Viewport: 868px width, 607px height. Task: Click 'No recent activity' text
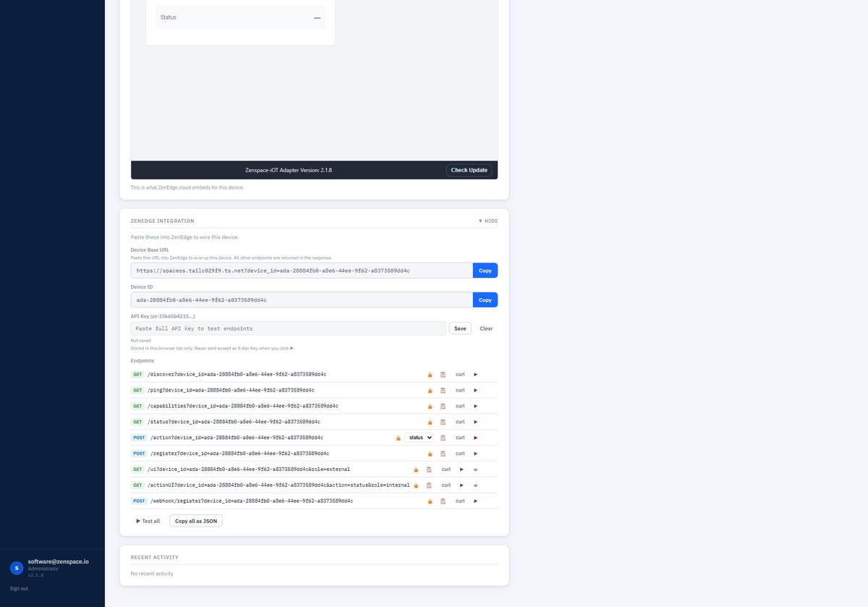(x=152, y=574)
